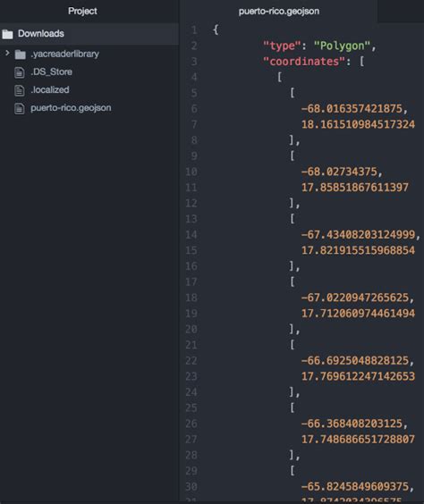The height and width of the screenshot is (504, 424).
Task: Click the value 17.769612247142653
Action: 358,376
